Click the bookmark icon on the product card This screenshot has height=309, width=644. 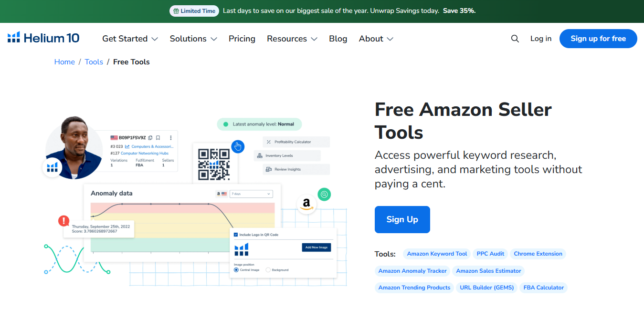click(158, 138)
